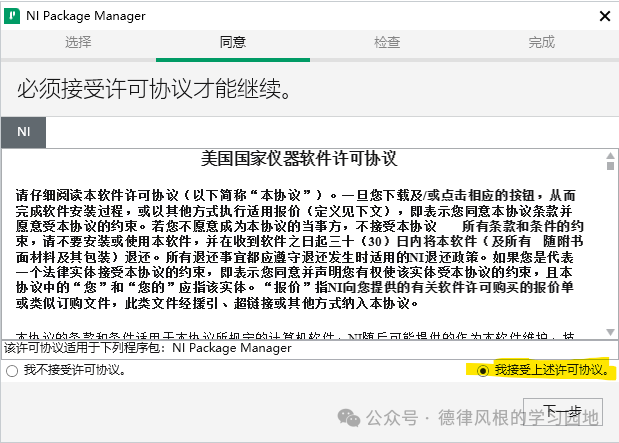Click the NI Package Manager logo icon
This screenshot has width=619, height=443.
12,16
